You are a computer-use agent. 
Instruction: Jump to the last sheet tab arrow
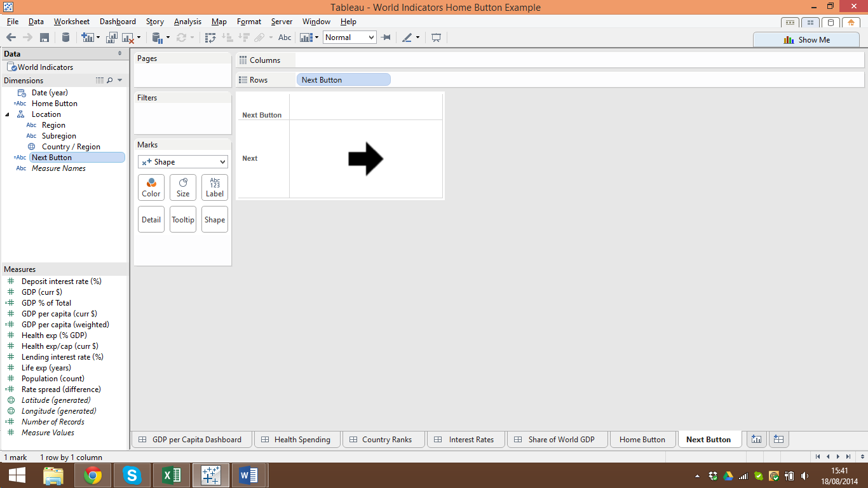(x=848, y=456)
